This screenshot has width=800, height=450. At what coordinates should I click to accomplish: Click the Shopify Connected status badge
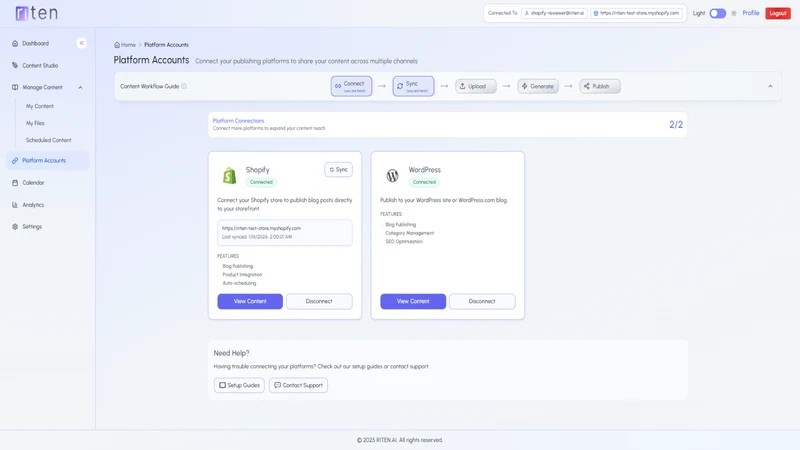[x=261, y=182]
